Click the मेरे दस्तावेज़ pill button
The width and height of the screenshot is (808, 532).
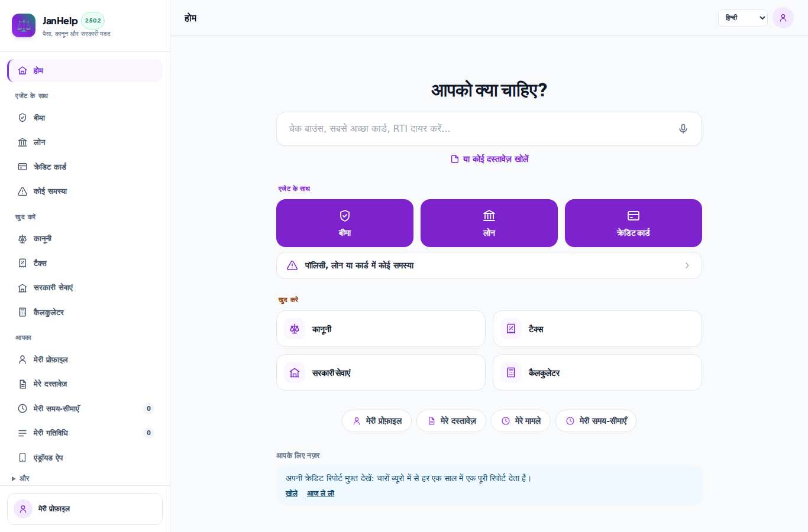[x=451, y=421]
